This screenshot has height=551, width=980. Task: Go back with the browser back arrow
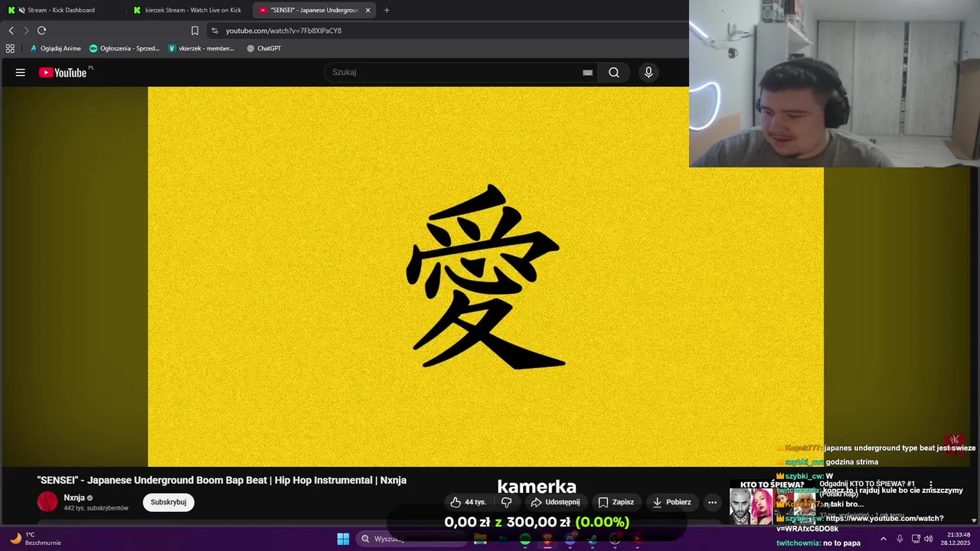tap(11, 31)
